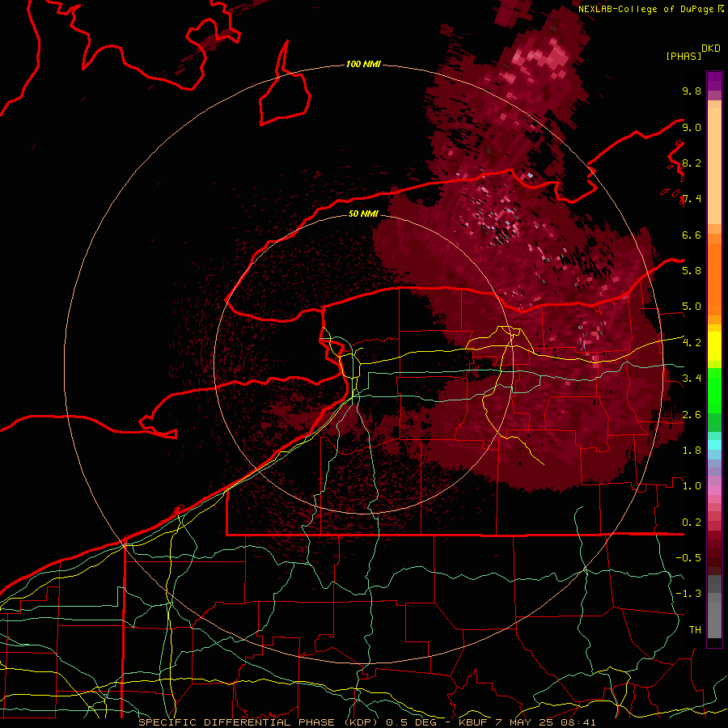Select the 2.6 scale value
Image resolution: width=728 pixels, height=728 pixels.
(692, 414)
